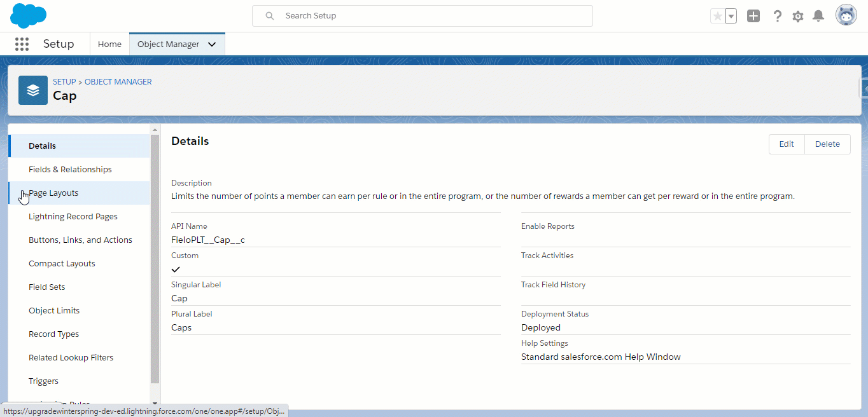The width and height of the screenshot is (868, 417).
Task: Click the sidebar scroll-down arrow
Action: [155, 404]
